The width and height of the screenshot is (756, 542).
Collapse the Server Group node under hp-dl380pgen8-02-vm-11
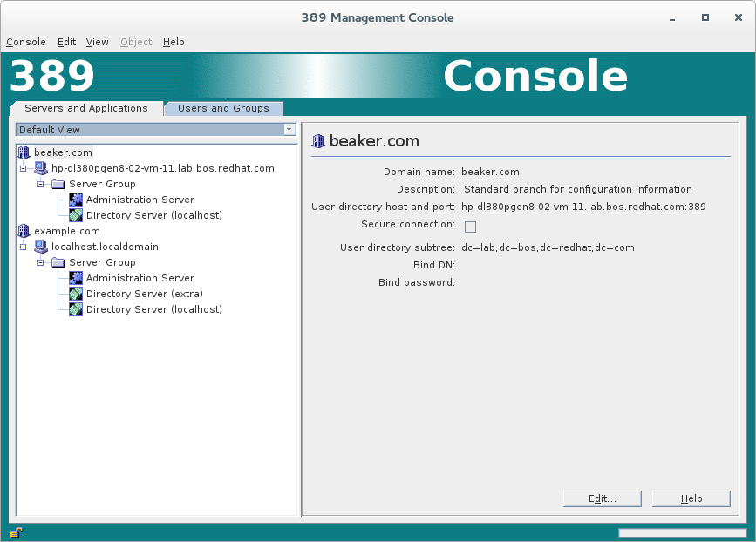coord(40,184)
